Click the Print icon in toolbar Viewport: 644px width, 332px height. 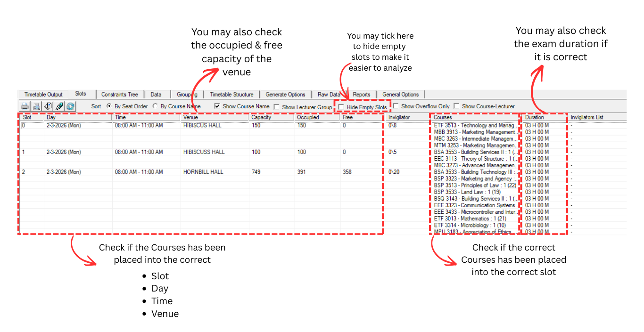(25, 106)
